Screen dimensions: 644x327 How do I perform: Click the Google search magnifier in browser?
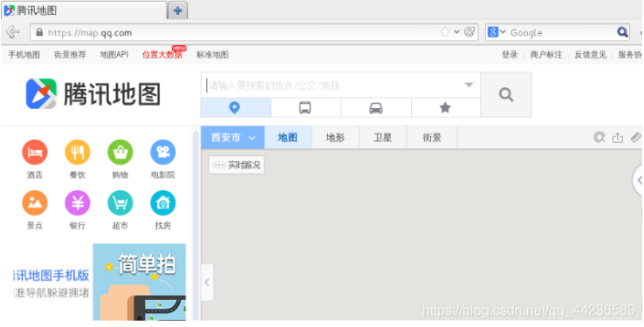[x=623, y=32]
